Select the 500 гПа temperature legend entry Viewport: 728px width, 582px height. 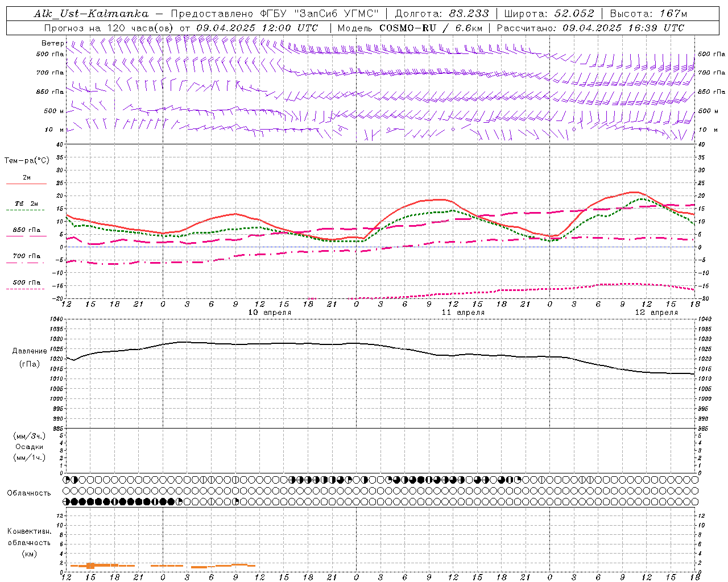tap(27, 282)
